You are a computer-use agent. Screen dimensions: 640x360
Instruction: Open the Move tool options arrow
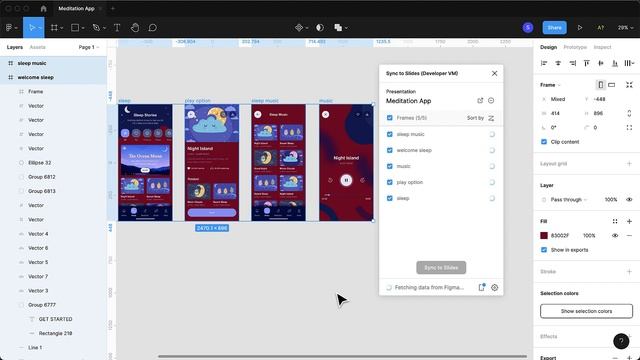pyautogui.click(x=40, y=28)
